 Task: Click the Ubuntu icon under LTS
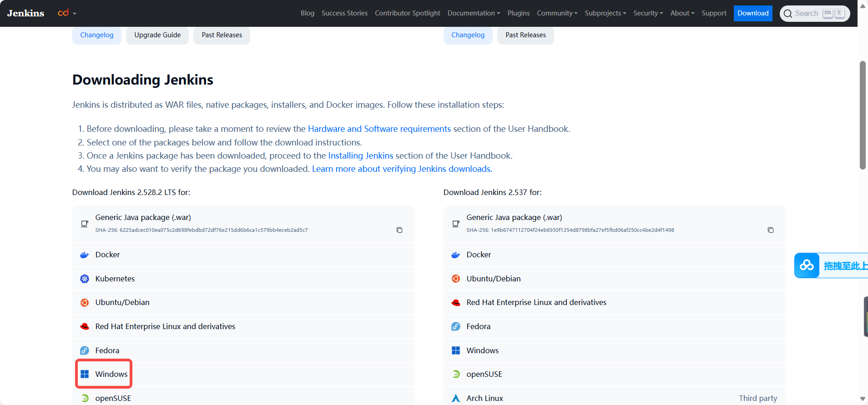pos(85,303)
